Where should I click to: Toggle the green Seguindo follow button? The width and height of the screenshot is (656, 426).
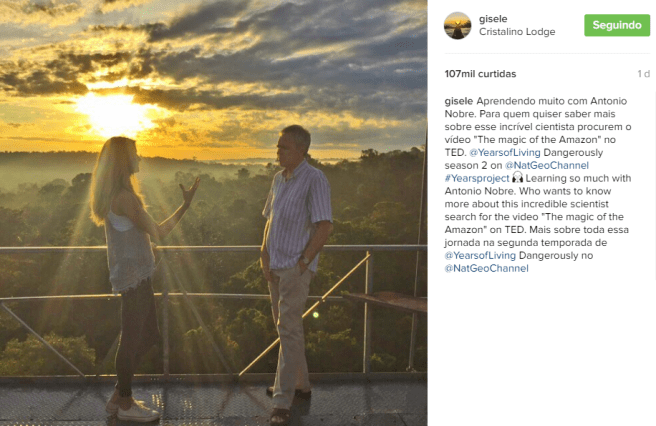pyautogui.click(x=617, y=25)
